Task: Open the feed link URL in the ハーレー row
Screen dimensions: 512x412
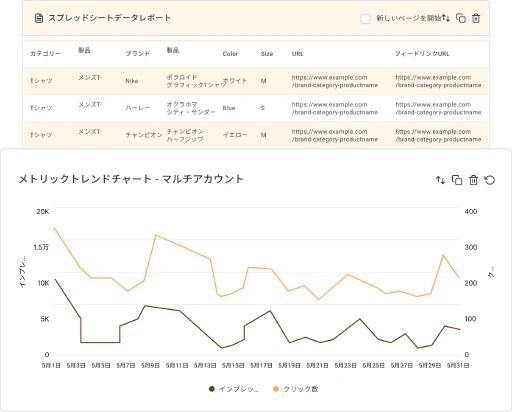Action: [x=438, y=108]
